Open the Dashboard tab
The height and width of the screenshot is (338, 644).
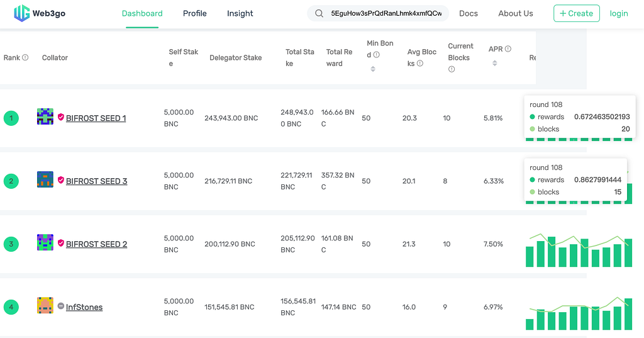[142, 14]
